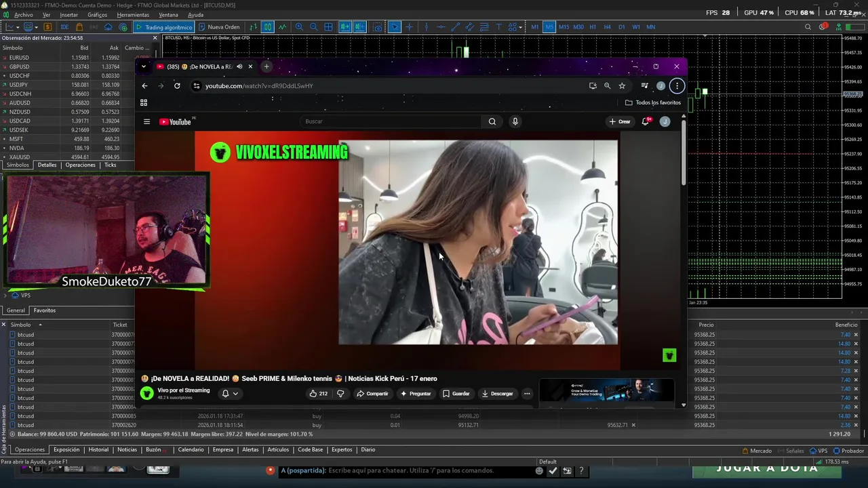Click the YouTube voice search microphone
868x488 pixels.
coord(515,121)
